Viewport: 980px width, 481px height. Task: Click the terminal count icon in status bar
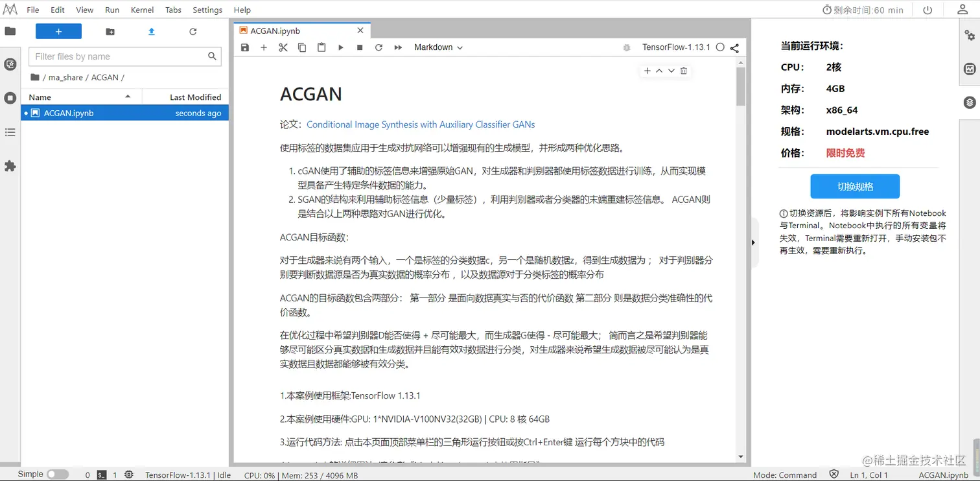coord(102,475)
